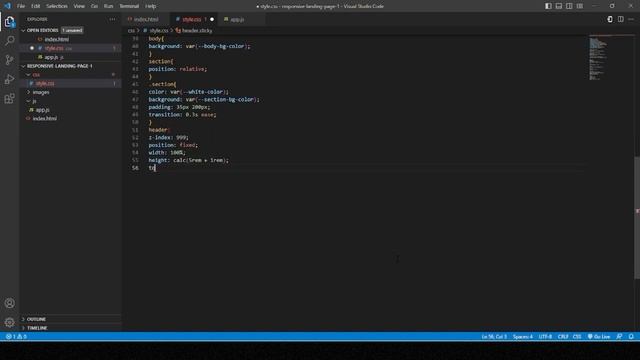The width and height of the screenshot is (640, 360).
Task: Click the errors and warnings status indicator
Action: click(x=16, y=337)
